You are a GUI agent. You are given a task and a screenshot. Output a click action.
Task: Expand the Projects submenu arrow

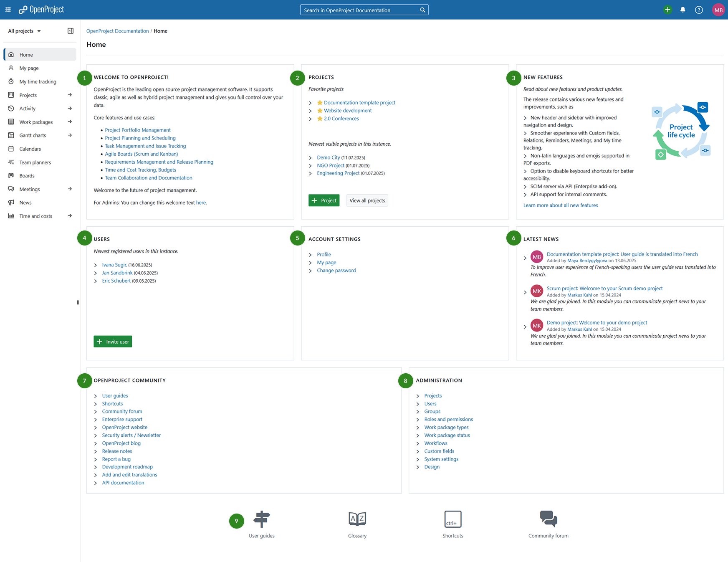tap(70, 95)
